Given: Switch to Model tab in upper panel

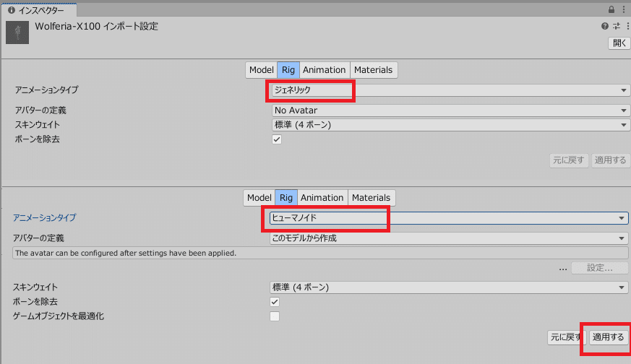Looking at the screenshot, I should pos(261,70).
